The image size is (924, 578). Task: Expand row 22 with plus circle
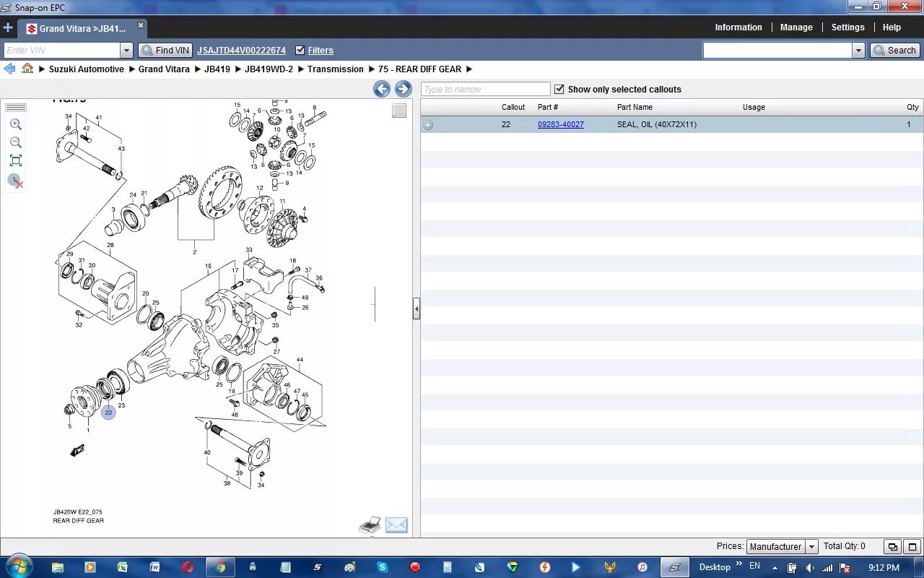pos(428,125)
